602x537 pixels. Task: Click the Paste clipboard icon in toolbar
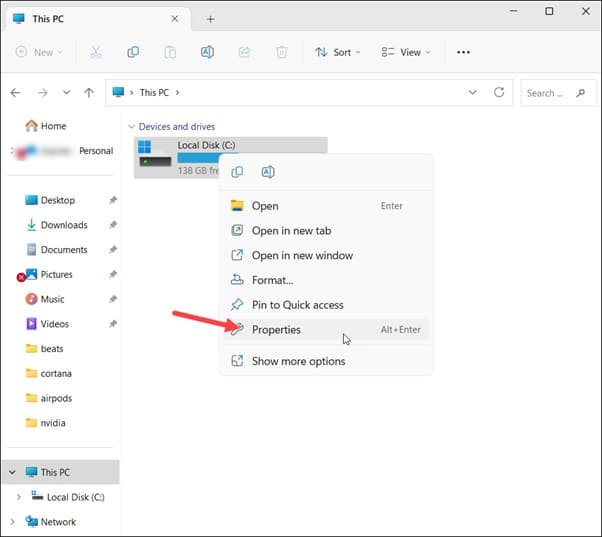tap(170, 52)
